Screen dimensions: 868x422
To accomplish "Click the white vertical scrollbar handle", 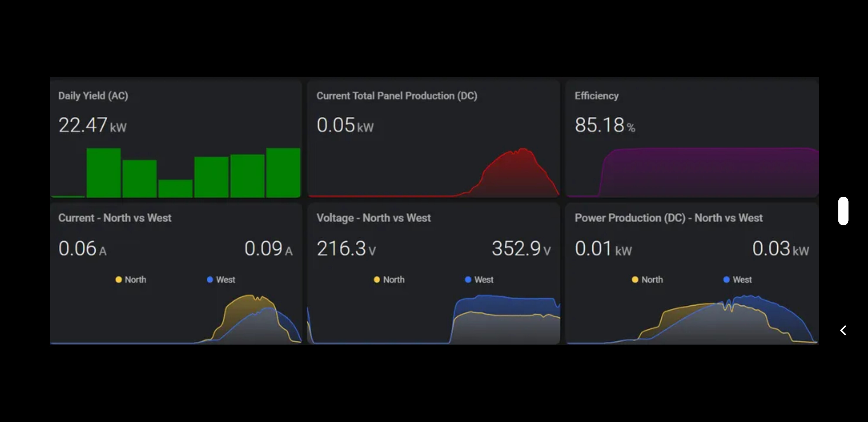I will [843, 211].
